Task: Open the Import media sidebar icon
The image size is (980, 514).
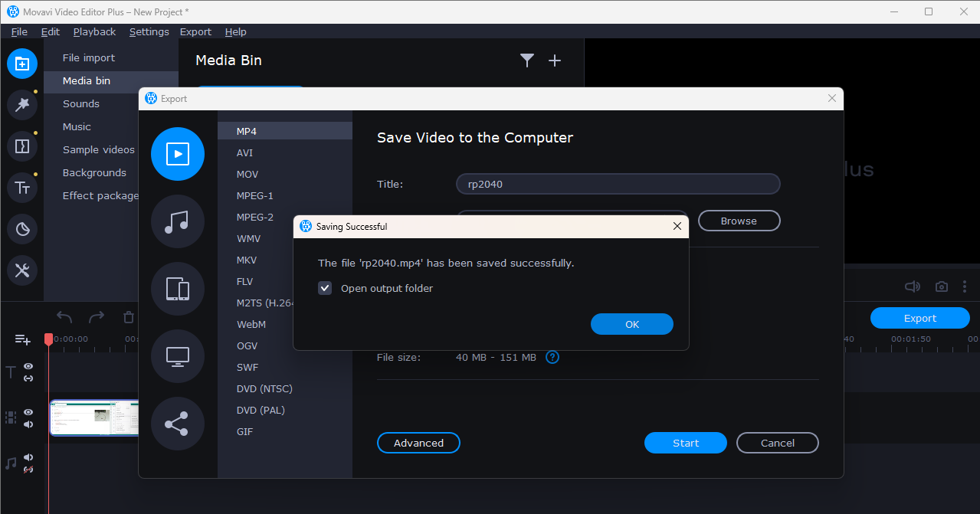Action: point(22,64)
